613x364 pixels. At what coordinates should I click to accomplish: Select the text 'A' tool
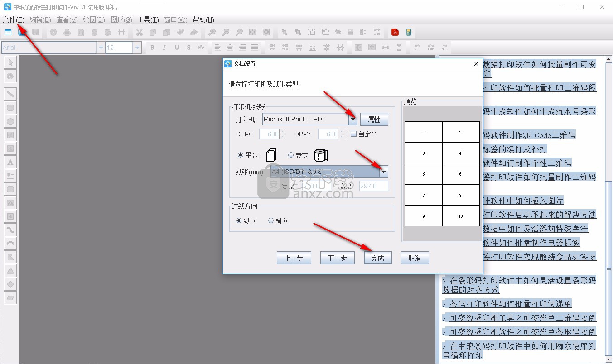[10, 162]
